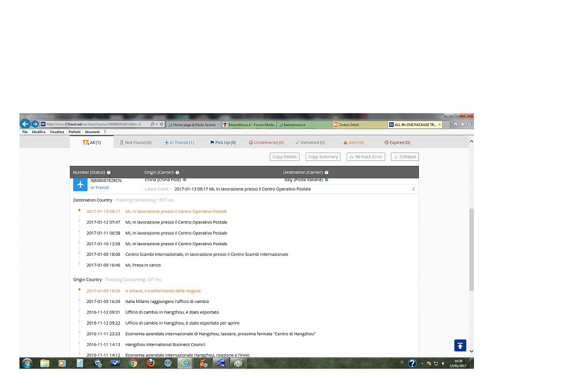This screenshot has width=568, height=392.
Task: Click the browser forward arrow button
Action: coord(35,124)
